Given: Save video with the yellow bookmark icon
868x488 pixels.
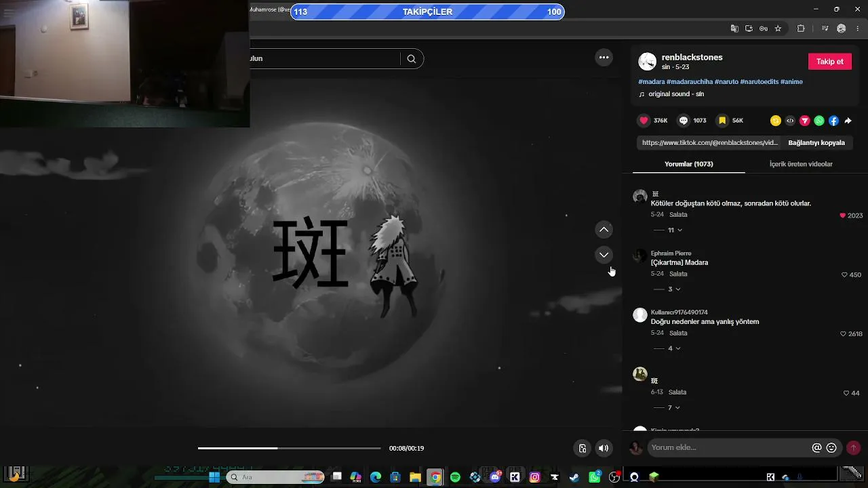Looking at the screenshot, I should pyautogui.click(x=722, y=121).
